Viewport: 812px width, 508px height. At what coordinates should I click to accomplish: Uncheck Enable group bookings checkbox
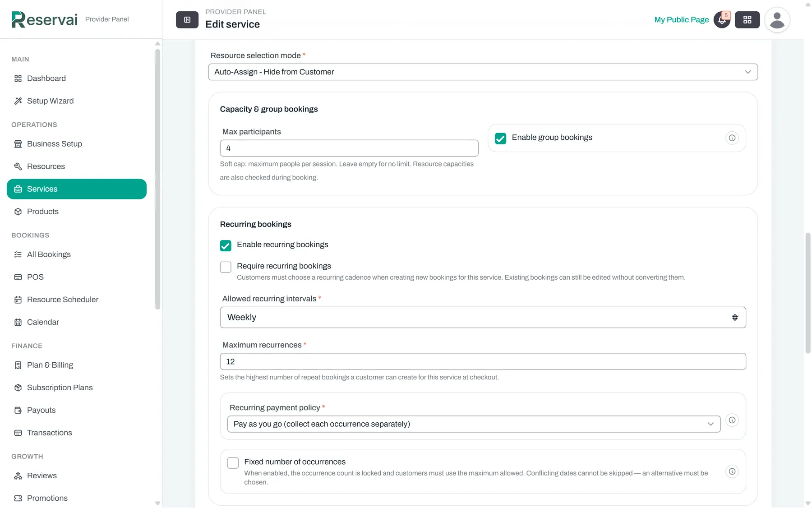click(500, 138)
